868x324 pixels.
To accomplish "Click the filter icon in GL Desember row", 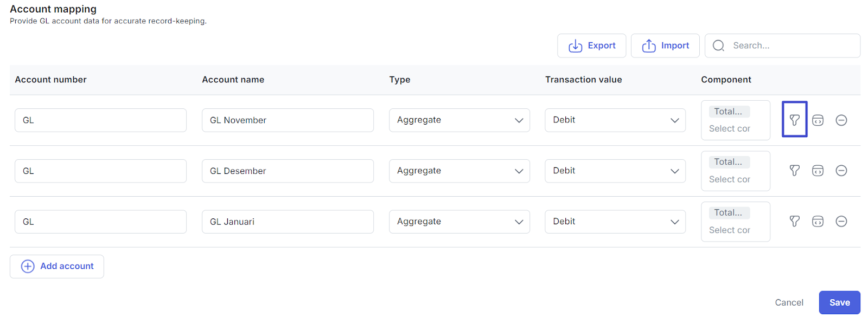I will (794, 171).
